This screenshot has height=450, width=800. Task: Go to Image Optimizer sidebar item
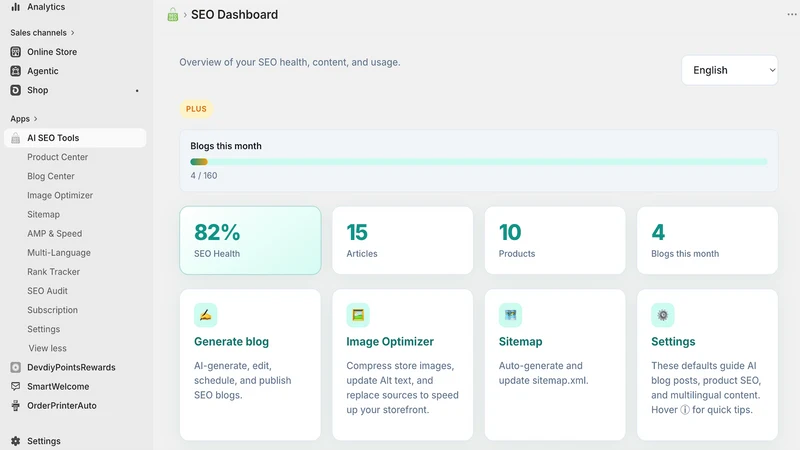tap(60, 195)
